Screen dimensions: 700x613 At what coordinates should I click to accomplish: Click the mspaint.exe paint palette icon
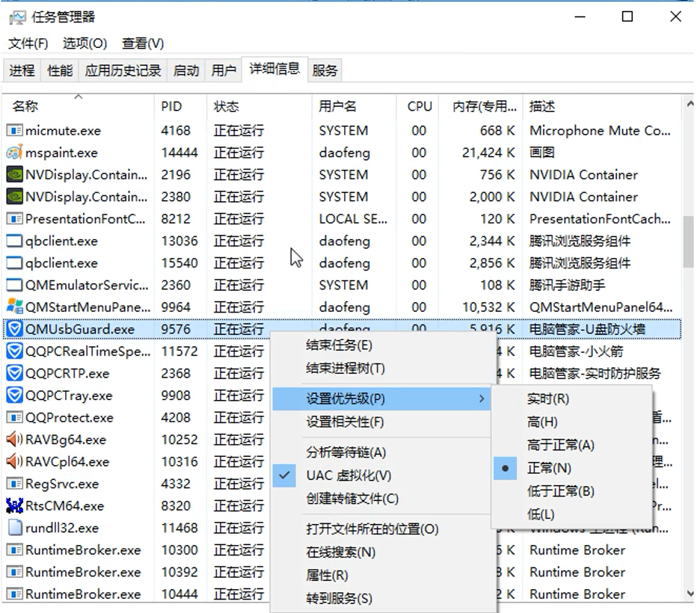(x=14, y=153)
